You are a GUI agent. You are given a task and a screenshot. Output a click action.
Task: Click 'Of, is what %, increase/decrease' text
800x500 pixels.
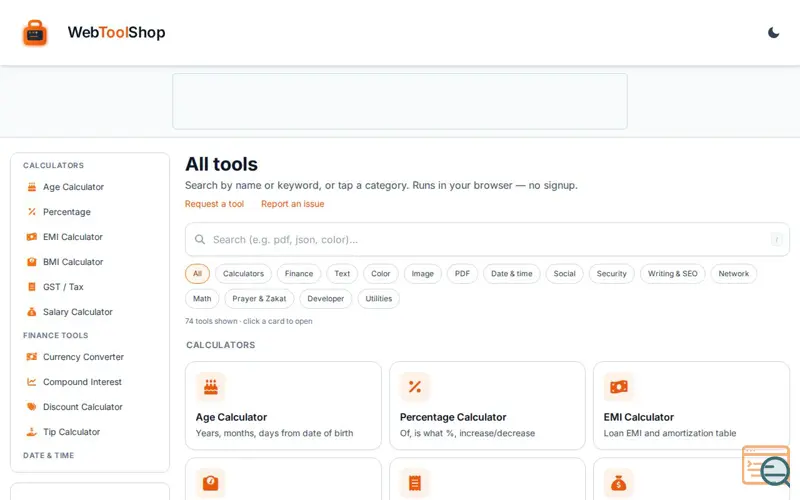pos(467,433)
